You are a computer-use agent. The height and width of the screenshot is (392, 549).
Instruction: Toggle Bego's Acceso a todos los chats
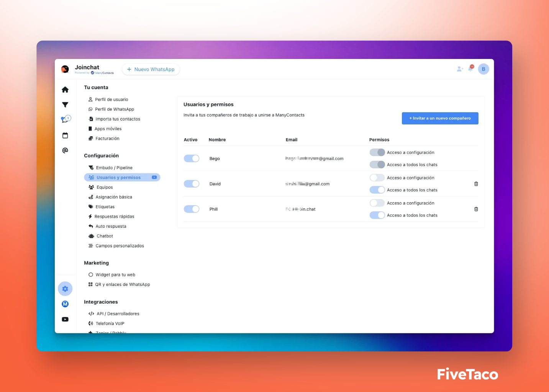pyautogui.click(x=377, y=165)
